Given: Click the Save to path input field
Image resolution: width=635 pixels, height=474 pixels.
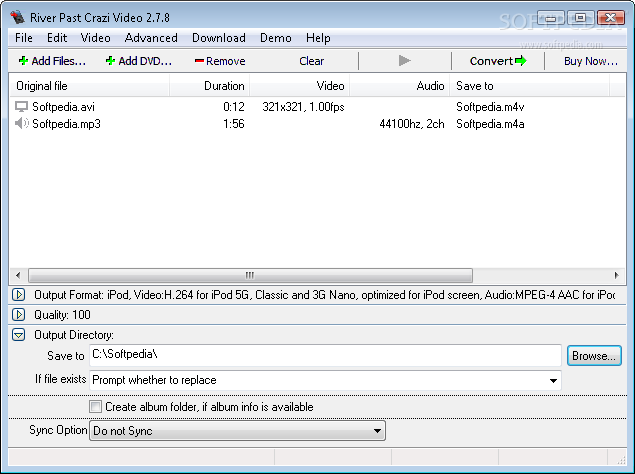Looking at the screenshot, I should click(x=325, y=355).
